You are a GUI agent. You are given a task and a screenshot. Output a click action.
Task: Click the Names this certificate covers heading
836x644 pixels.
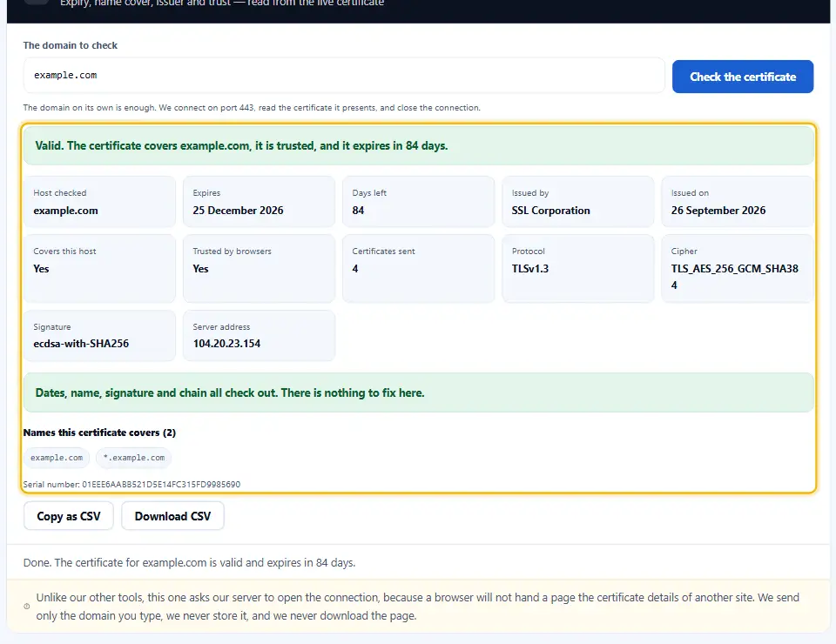click(99, 433)
